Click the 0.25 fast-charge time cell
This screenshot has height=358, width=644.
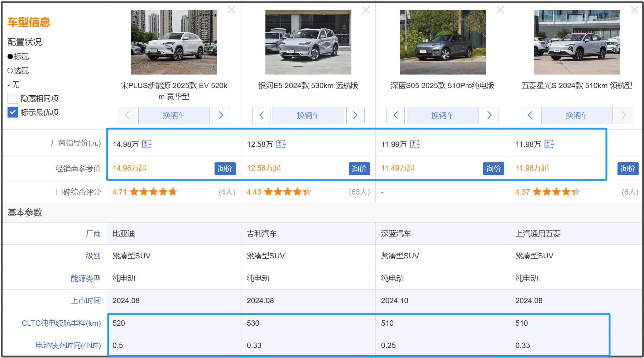point(443,345)
